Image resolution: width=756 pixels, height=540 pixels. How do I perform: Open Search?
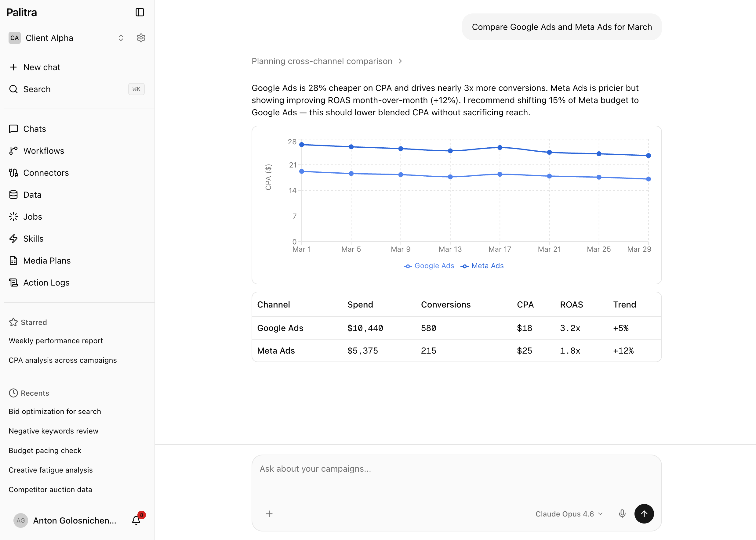point(77,89)
